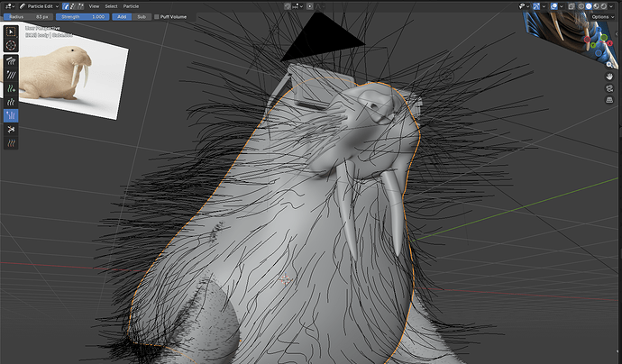Click the walrus reference image
The width and height of the screenshot is (622, 364).
point(66,72)
